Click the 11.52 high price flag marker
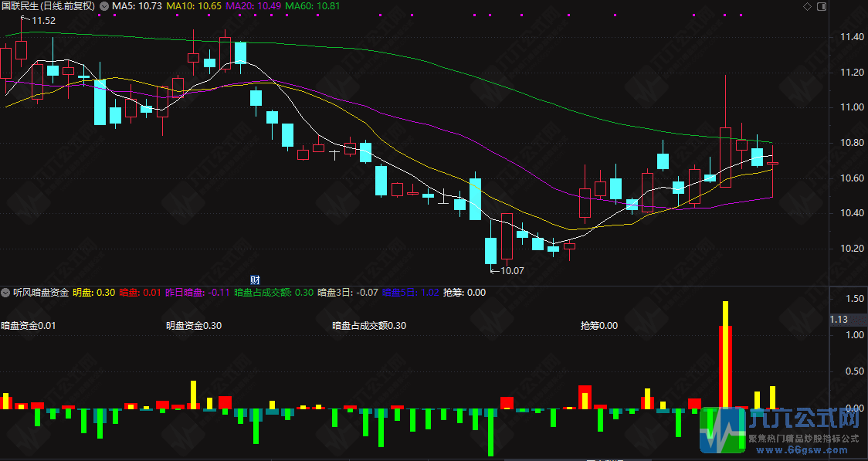This screenshot has width=868, height=461. click(x=39, y=21)
